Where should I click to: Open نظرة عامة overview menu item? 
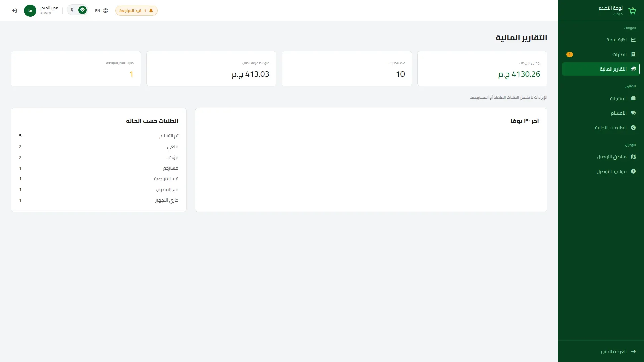coord(601,40)
